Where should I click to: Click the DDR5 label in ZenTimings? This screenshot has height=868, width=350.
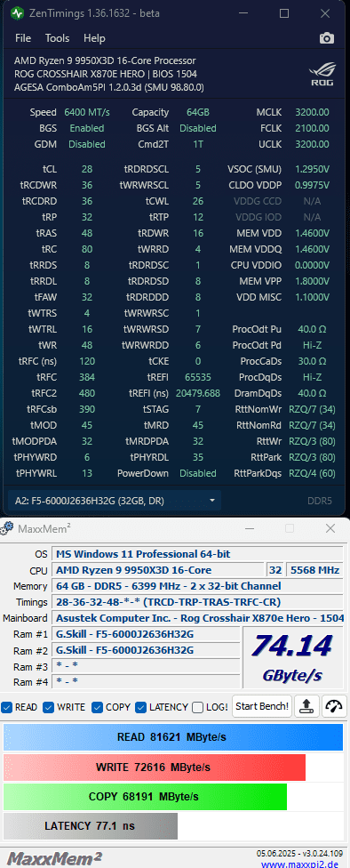click(x=320, y=501)
